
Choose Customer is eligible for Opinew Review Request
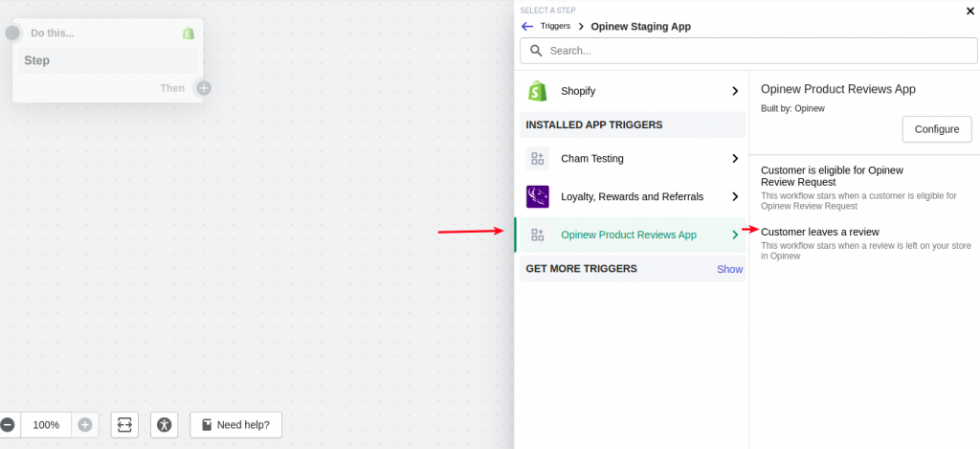pyautogui.click(x=832, y=176)
